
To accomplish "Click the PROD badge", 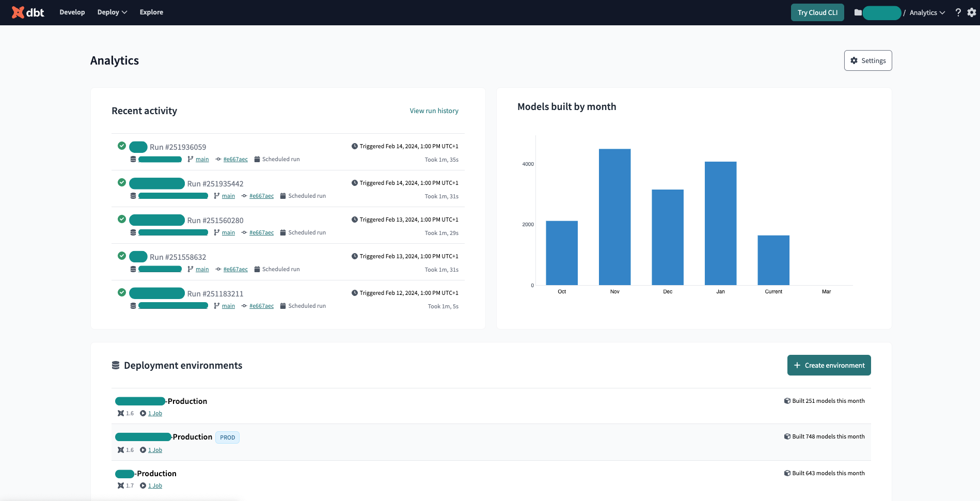I will [228, 437].
